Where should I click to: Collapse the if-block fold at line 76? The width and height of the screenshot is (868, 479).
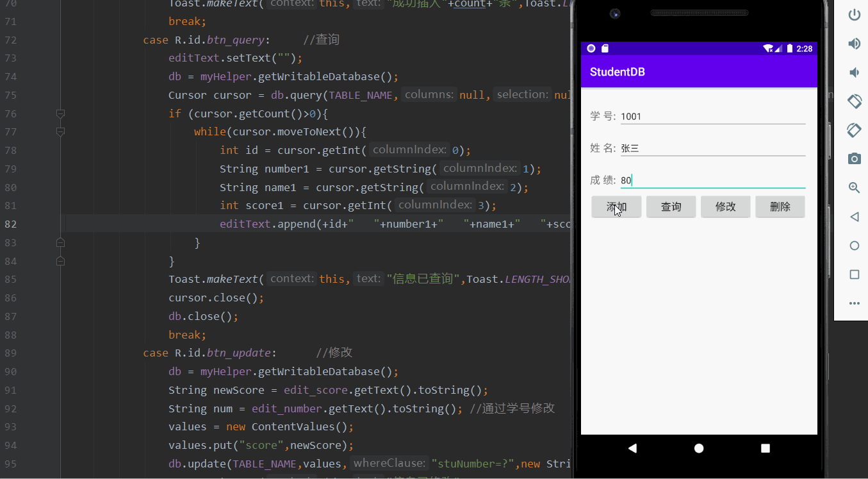(x=60, y=113)
